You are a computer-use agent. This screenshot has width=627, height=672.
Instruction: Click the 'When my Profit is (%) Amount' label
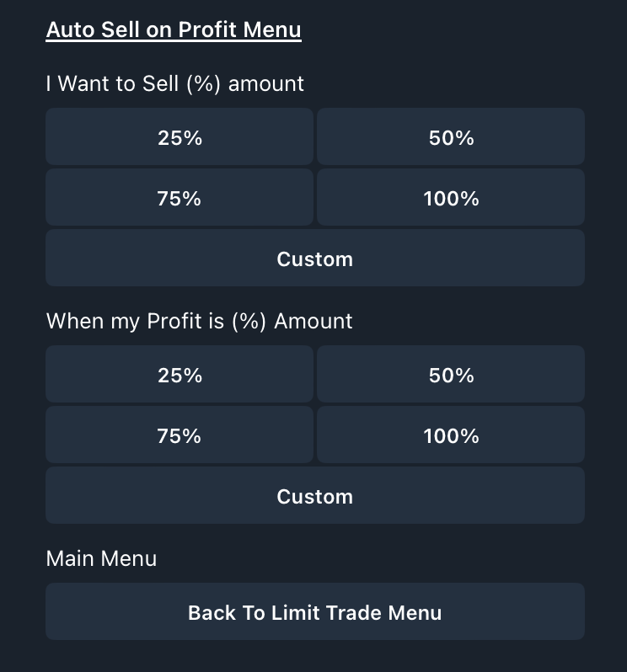199,322
